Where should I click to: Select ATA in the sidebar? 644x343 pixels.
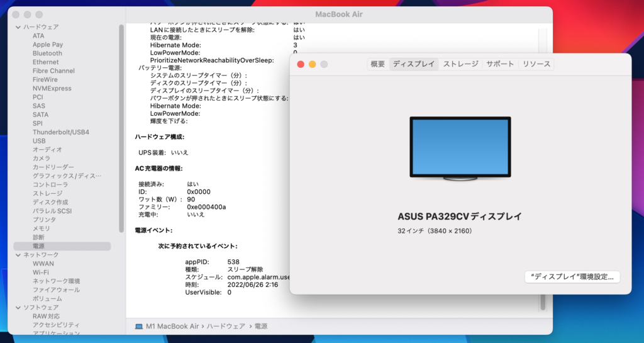[38, 36]
